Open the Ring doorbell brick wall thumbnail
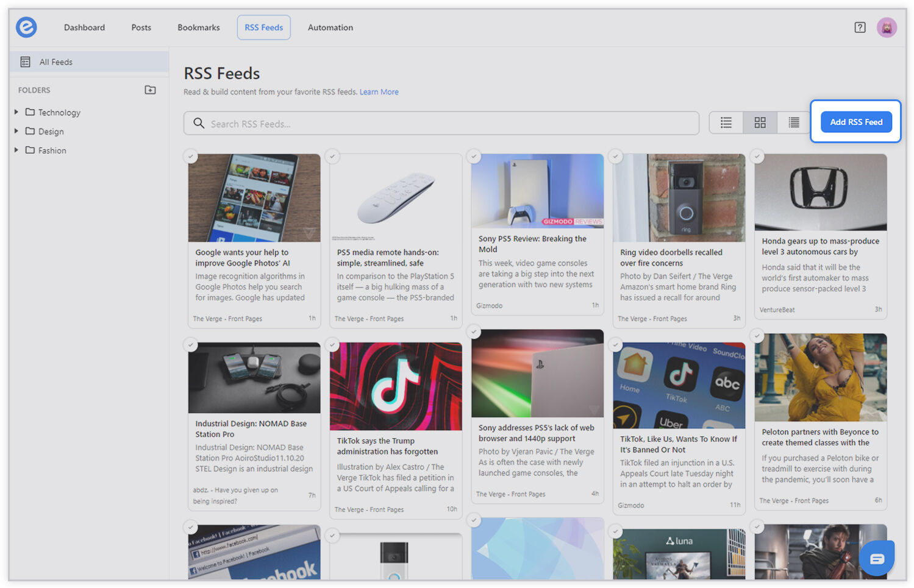 [x=679, y=198]
